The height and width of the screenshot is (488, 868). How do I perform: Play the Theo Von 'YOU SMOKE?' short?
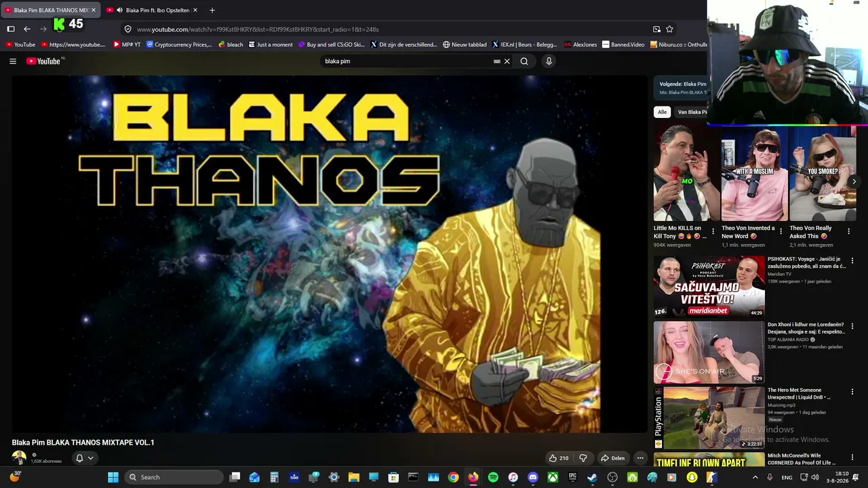coord(822,172)
